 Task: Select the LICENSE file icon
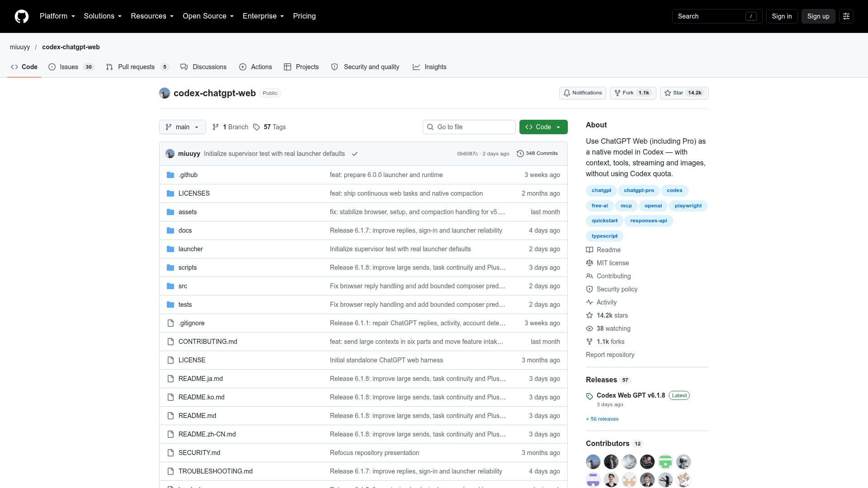(170, 360)
